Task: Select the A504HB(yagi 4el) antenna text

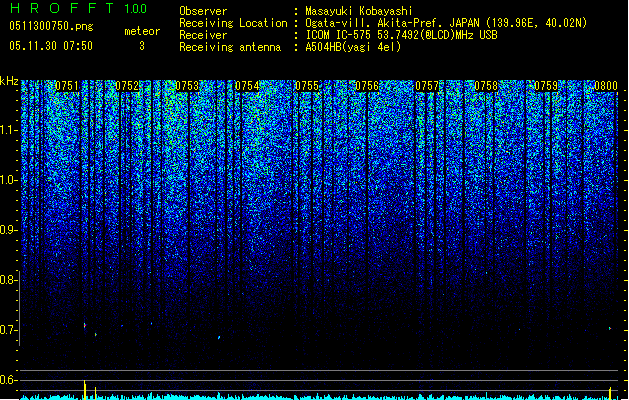Action: pos(353,47)
